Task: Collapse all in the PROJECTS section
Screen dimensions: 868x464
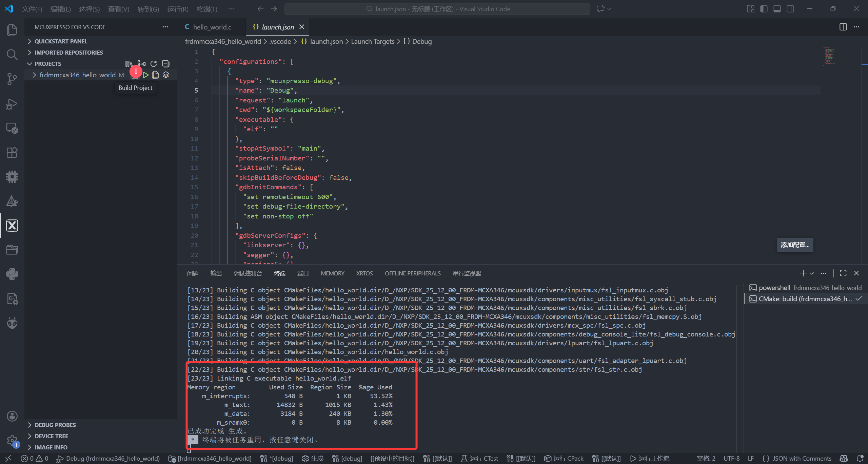Action: click(165, 64)
